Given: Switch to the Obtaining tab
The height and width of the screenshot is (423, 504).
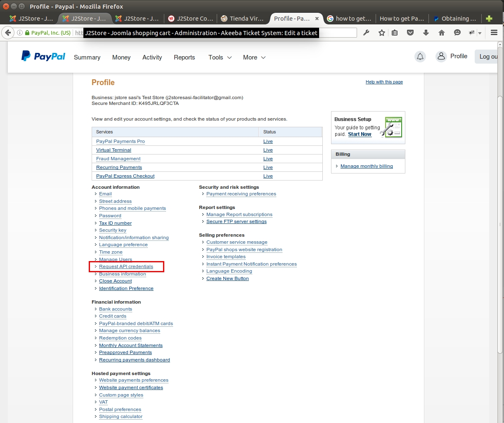Looking at the screenshot, I should click(x=455, y=19).
